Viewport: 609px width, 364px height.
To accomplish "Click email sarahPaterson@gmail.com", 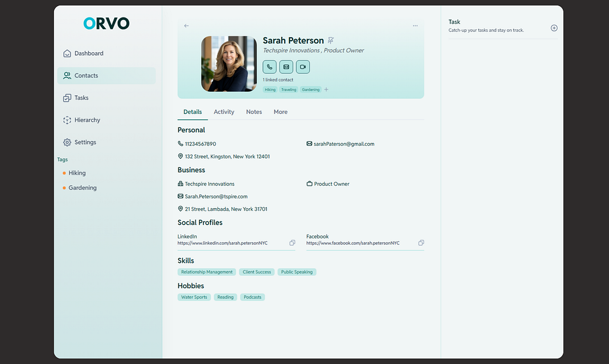I will (x=344, y=144).
